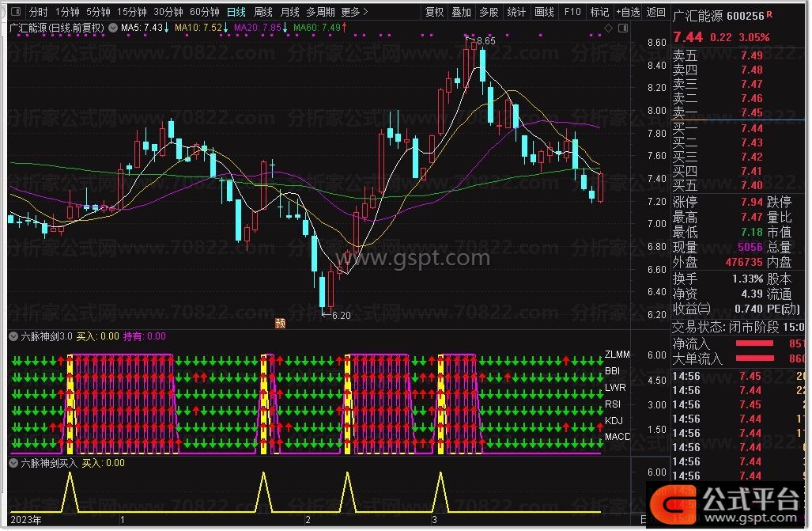Add stock via +自选 button
The width and height of the screenshot is (812, 531).
click(628, 11)
